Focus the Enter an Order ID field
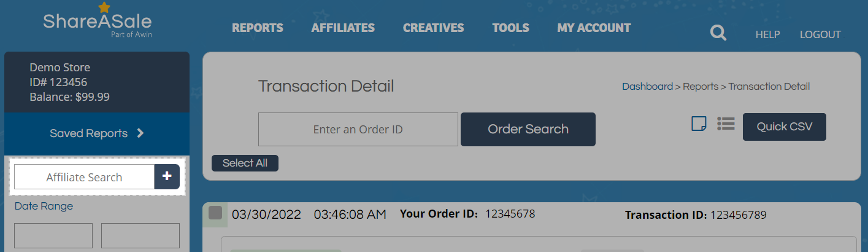The width and height of the screenshot is (868, 252). pos(358,129)
